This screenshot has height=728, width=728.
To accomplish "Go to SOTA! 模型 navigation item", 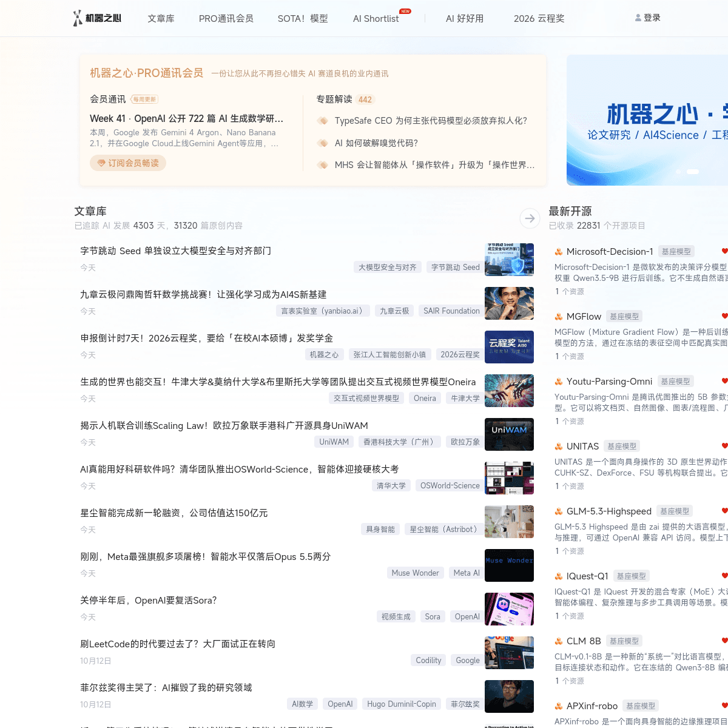I will coord(303,19).
